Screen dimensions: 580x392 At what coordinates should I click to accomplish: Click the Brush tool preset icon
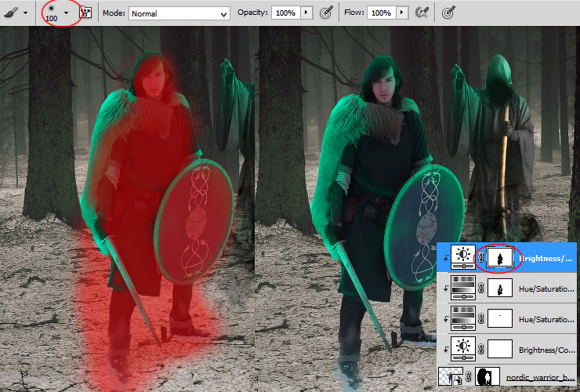tap(11, 13)
